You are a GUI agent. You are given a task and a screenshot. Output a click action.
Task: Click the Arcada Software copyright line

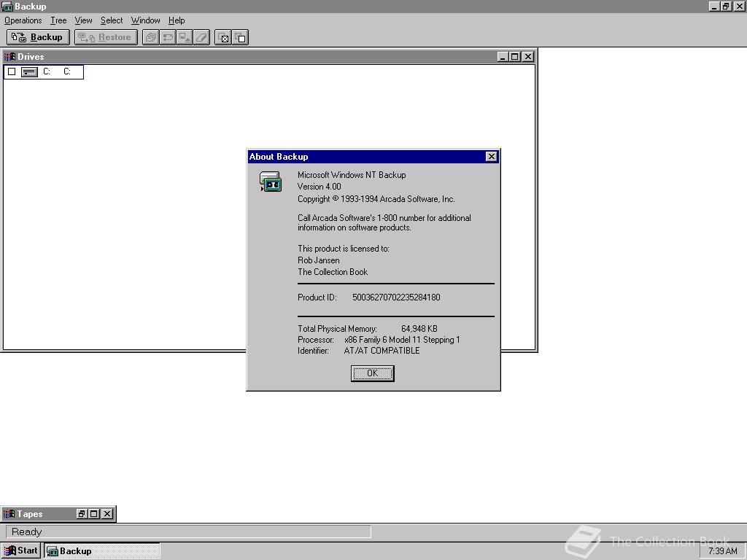tap(376, 199)
